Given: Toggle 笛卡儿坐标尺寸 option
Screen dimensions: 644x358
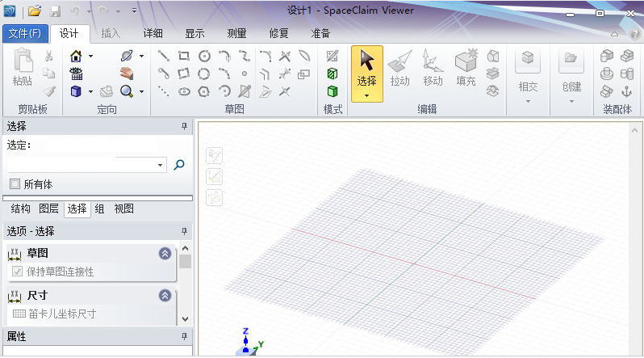Looking at the screenshot, I should click(x=54, y=314).
